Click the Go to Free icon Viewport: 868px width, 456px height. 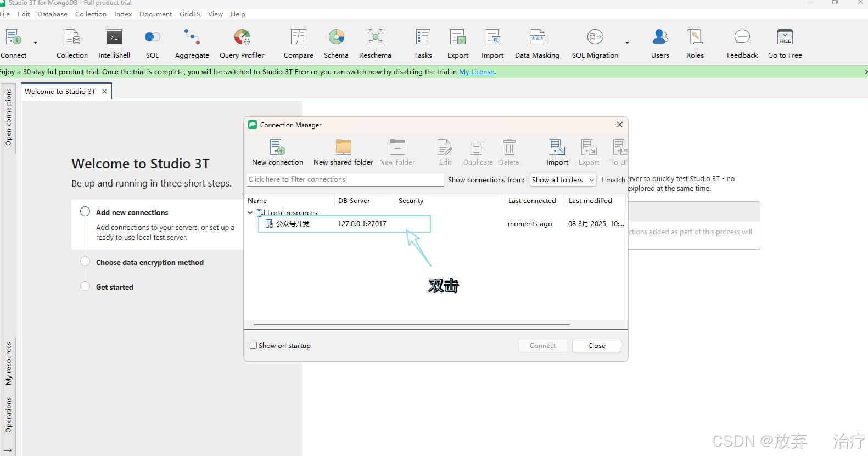785,38
